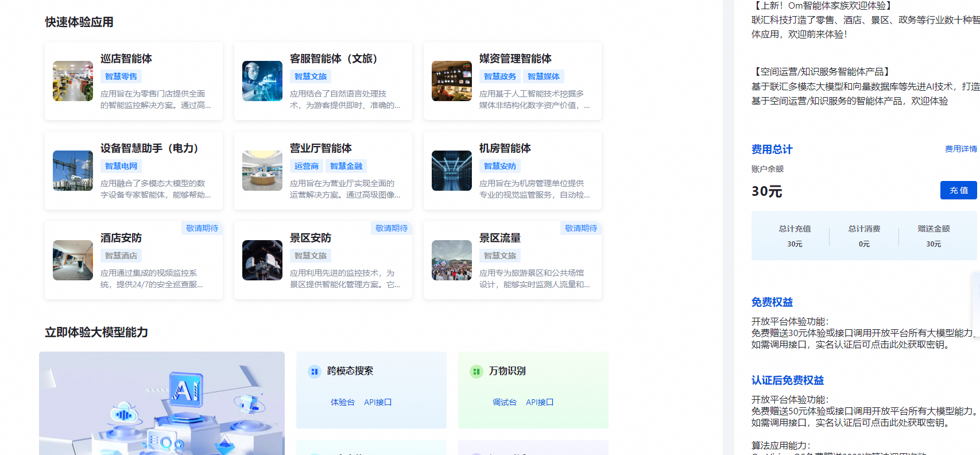Open the 媒资管理智能体 thumbnail image
Screen dimensions: 980x455
click(452, 81)
